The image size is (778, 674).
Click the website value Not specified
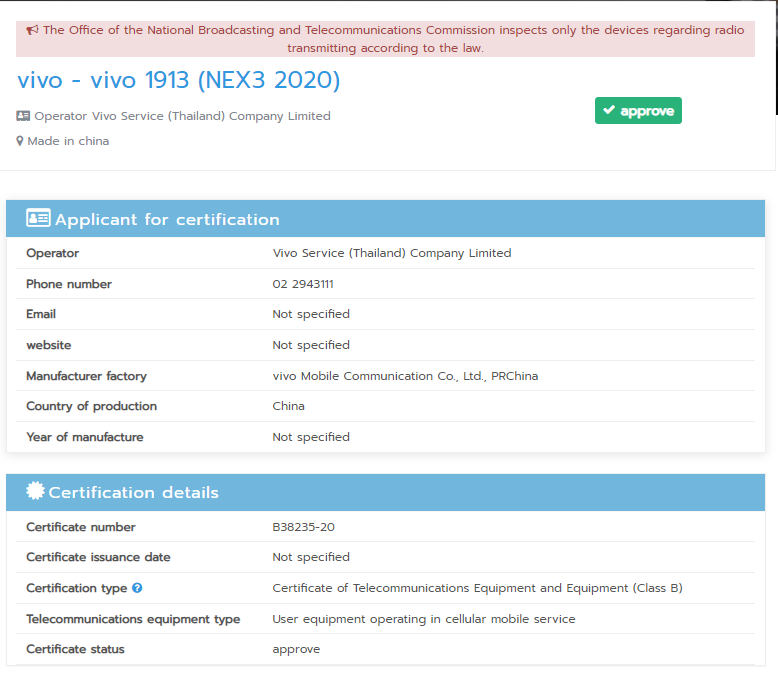(311, 345)
